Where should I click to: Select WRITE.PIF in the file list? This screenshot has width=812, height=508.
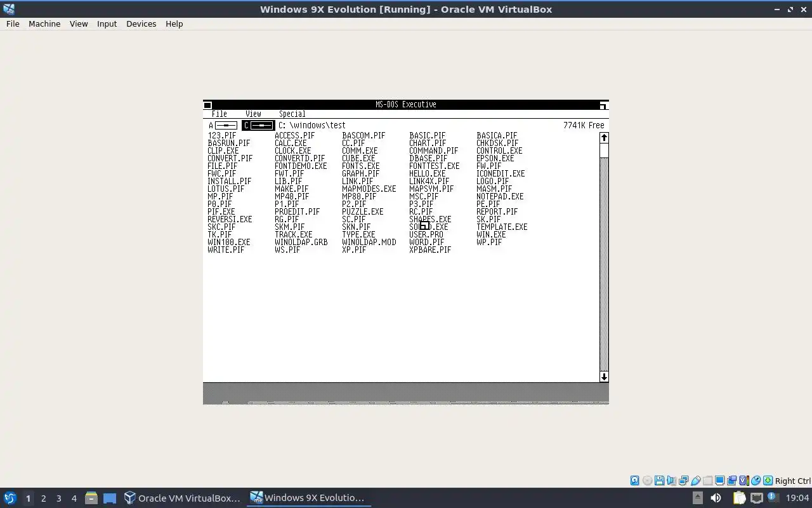(x=226, y=250)
